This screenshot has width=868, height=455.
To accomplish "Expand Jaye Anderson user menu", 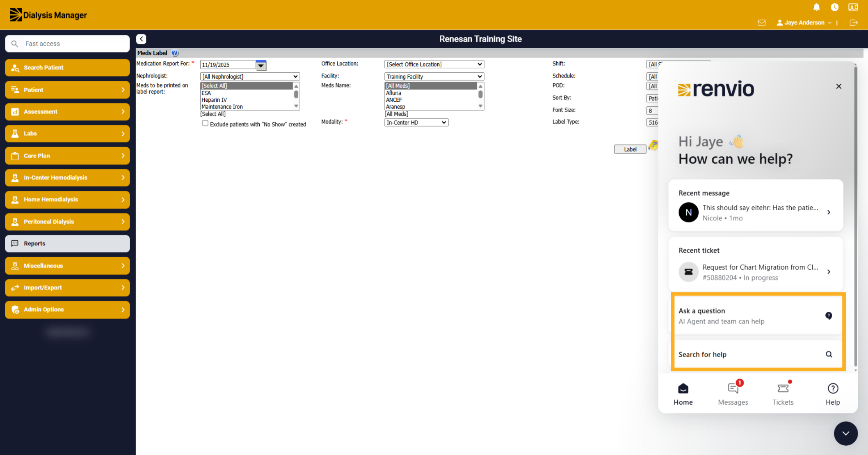I will (x=804, y=23).
